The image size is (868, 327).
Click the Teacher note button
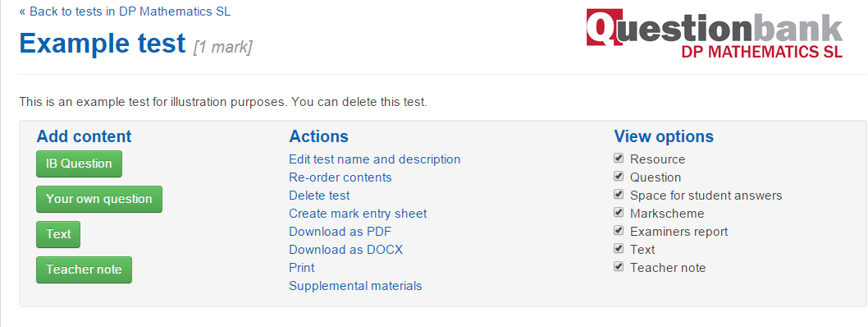point(85,270)
